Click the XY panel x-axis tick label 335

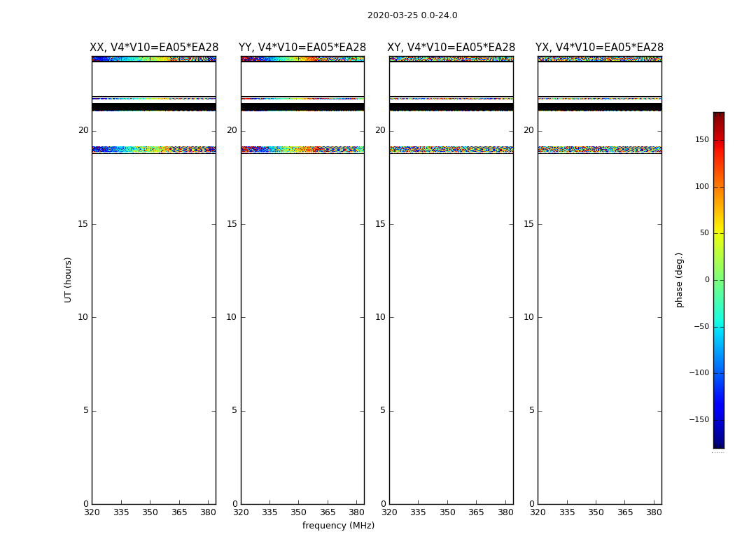tap(418, 512)
